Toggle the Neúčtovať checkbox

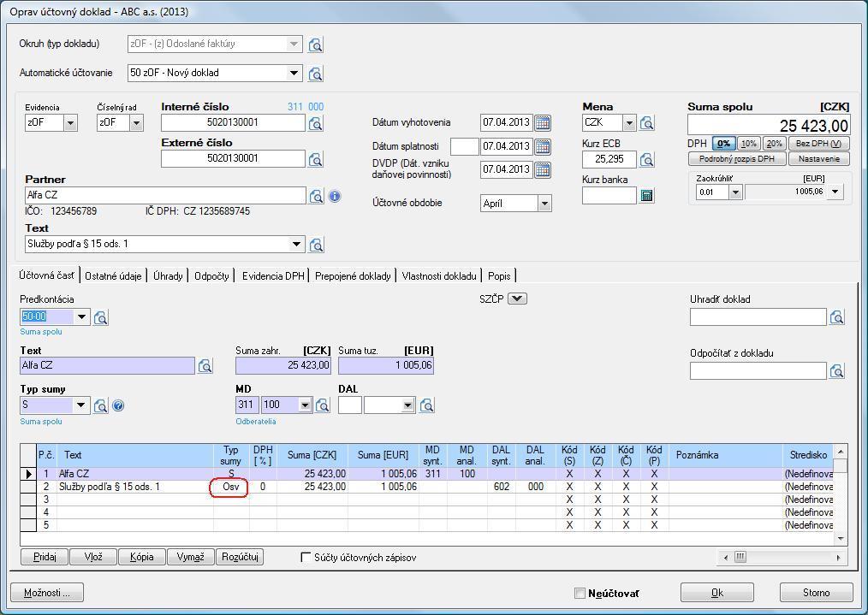click(x=580, y=593)
